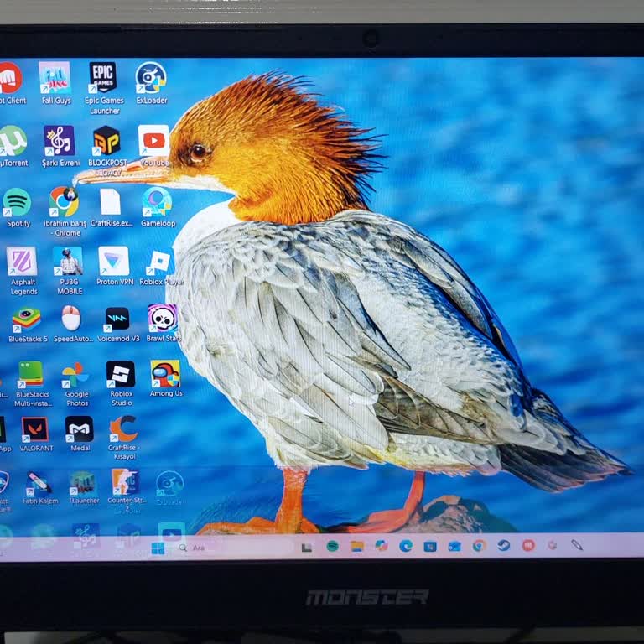Open Spotify from the taskbar
The image size is (644, 644).
click(x=332, y=546)
